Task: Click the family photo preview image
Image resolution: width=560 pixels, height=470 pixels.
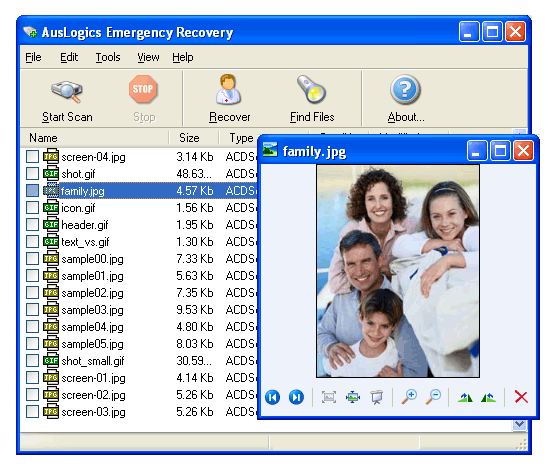Action: tap(398, 271)
